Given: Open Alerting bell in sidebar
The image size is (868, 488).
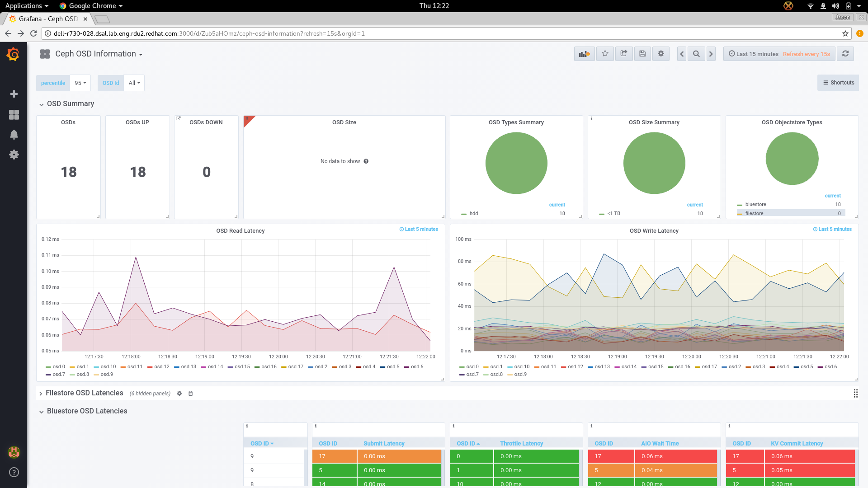Looking at the screenshot, I should point(14,135).
